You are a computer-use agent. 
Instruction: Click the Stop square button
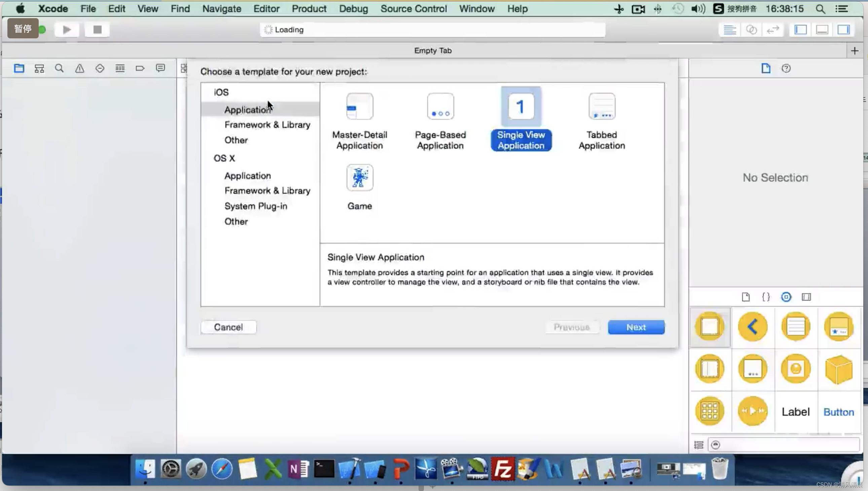97,30
